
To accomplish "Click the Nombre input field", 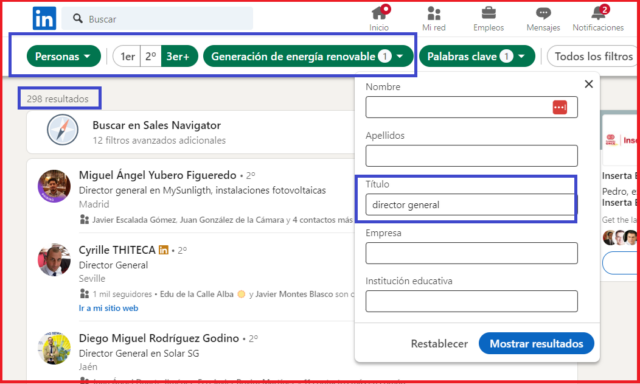I will (x=471, y=107).
